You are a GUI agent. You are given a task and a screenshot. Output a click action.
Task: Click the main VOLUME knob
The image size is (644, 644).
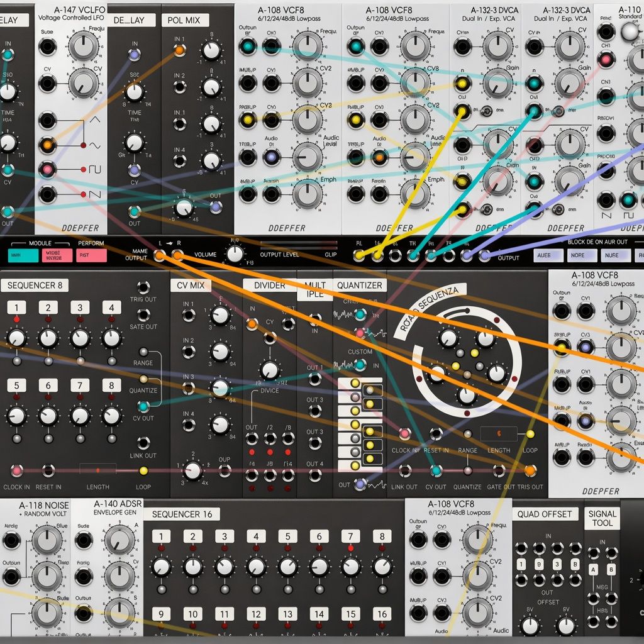tap(235, 254)
